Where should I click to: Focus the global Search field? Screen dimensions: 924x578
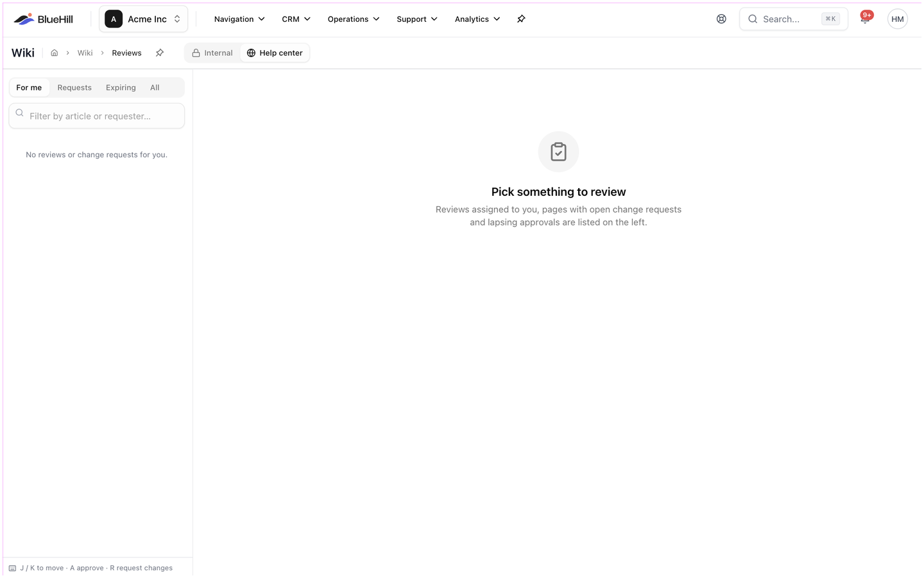pos(794,19)
